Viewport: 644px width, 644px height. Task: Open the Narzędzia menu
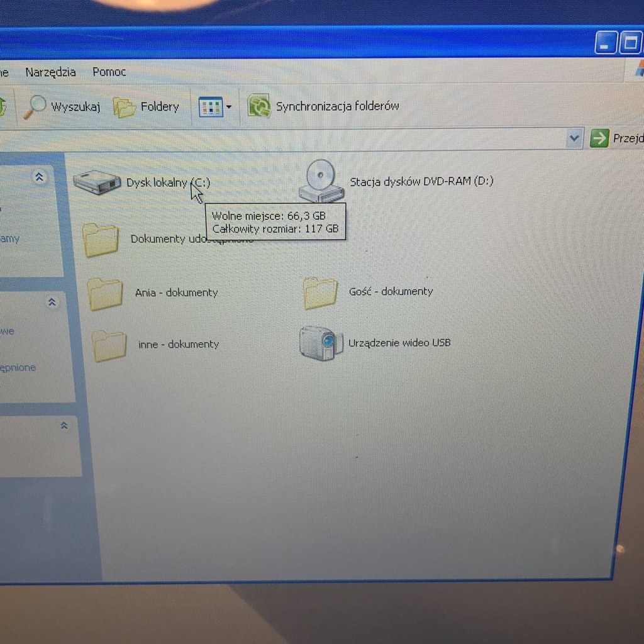tap(50, 72)
